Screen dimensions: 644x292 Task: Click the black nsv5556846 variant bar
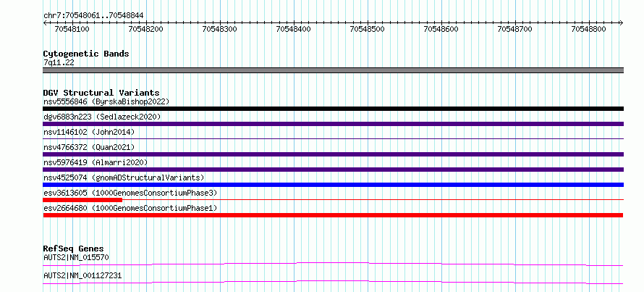click(333, 109)
